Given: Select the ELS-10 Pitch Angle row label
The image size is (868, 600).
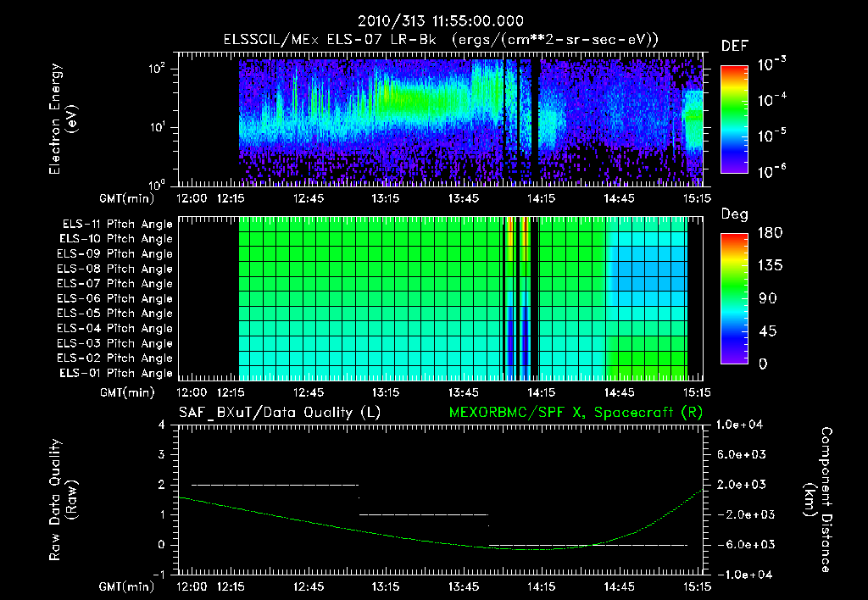Looking at the screenshot, I should [x=115, y=239].
